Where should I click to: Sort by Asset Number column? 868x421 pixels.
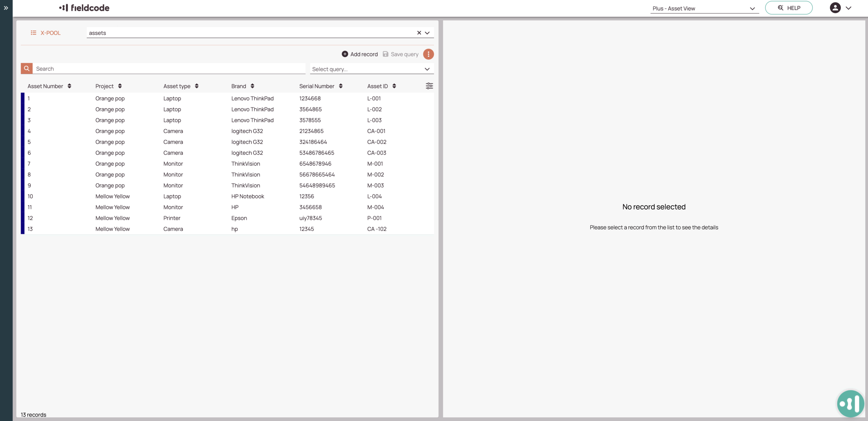69,86
